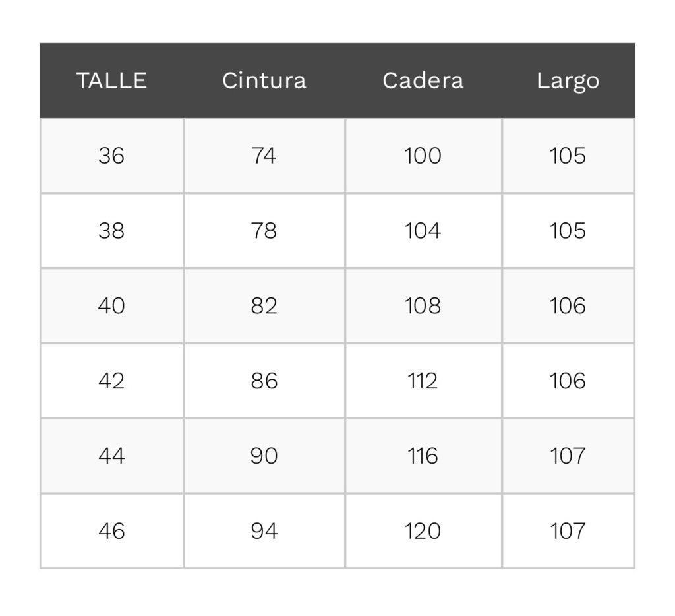Screen dimensions: 675x616
Task: Click the Cadera value 116
Action: pyautogui.click(x=423, y=456)
